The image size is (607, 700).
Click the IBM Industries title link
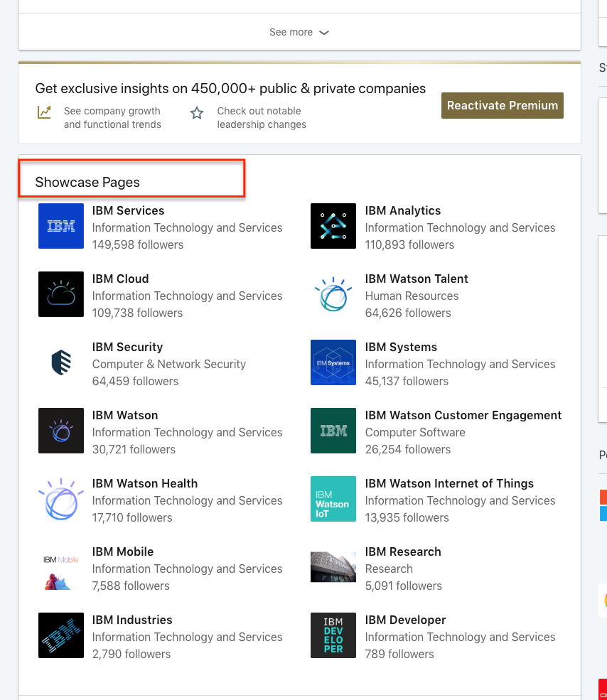132,620
